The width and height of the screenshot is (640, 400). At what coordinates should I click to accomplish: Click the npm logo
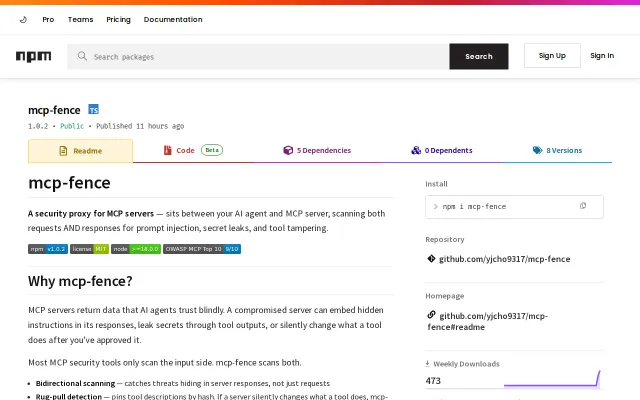coord(33,56)
